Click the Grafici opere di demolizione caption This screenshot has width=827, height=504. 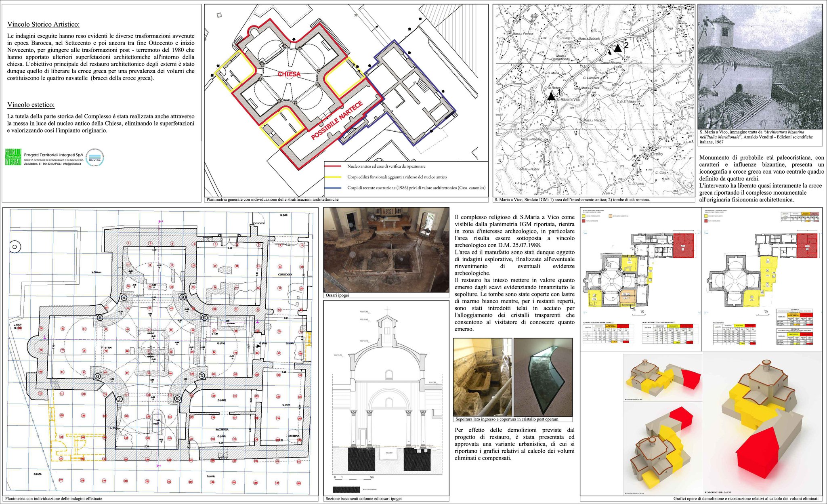[x=746, y=498]
